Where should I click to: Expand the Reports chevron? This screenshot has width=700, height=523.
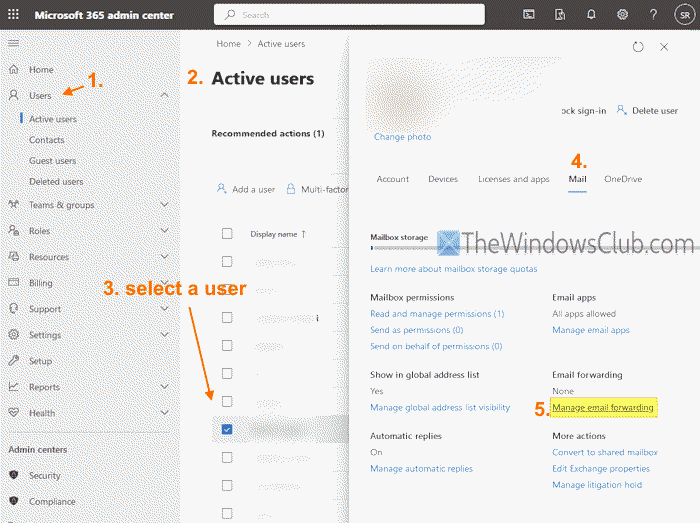(x=164, y=386)
